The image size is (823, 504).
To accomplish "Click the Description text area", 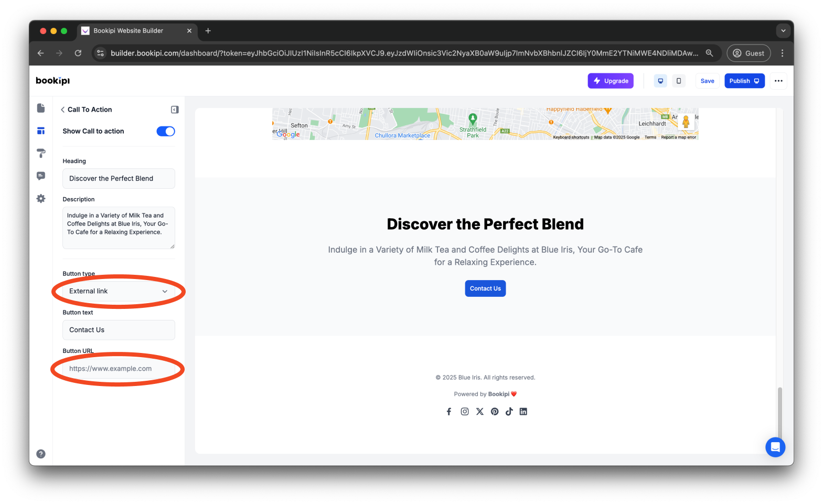I will coord(119,228).
